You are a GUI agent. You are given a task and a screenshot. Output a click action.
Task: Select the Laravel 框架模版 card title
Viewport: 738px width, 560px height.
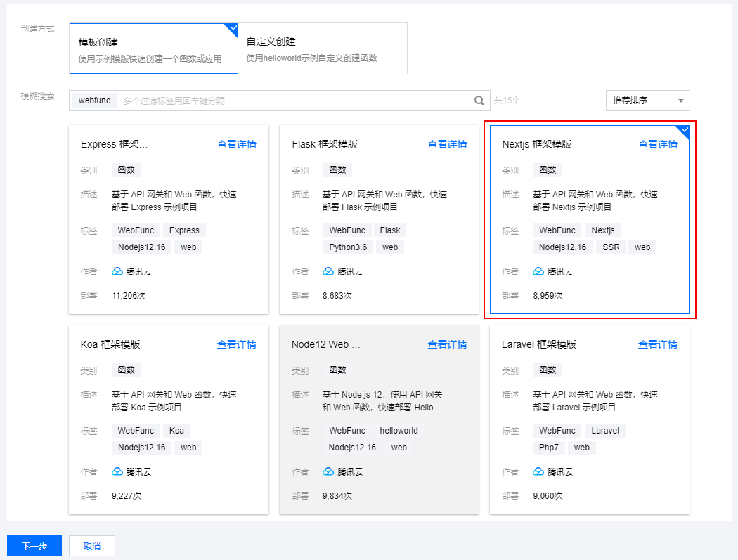[x=539, y=344]
